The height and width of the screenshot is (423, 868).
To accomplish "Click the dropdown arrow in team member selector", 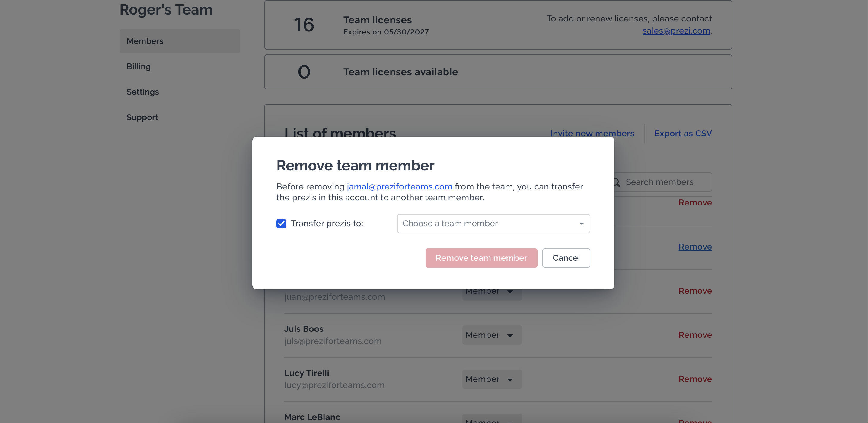I will coord(582,224).
